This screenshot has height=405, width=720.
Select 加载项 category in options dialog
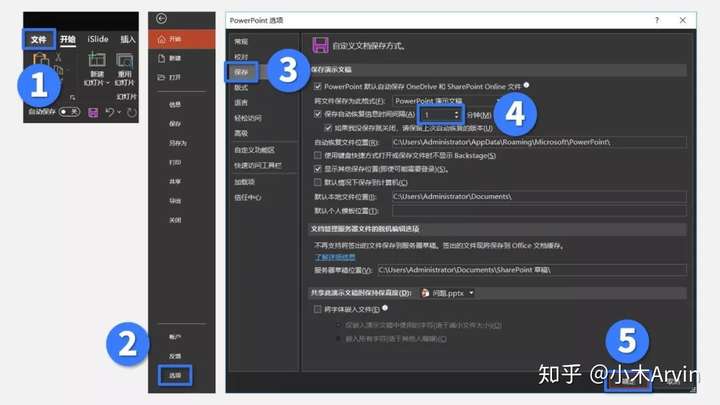click(244, 182)
